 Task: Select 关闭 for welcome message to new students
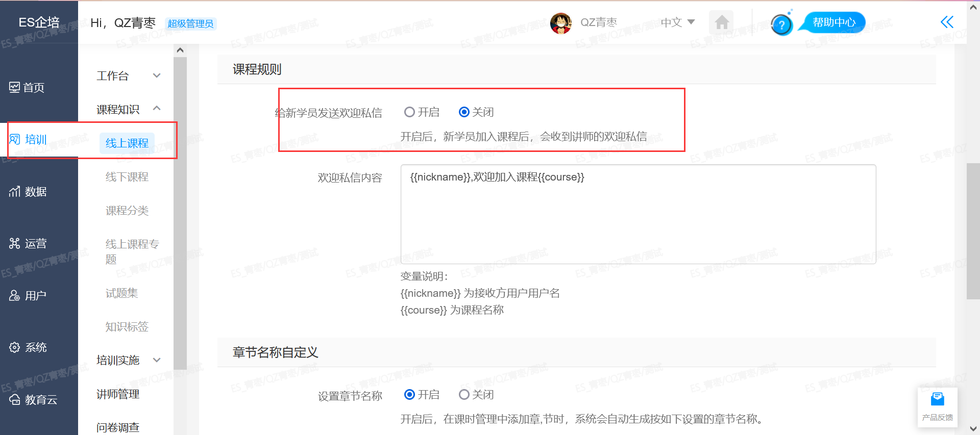(x=476, y=112)
